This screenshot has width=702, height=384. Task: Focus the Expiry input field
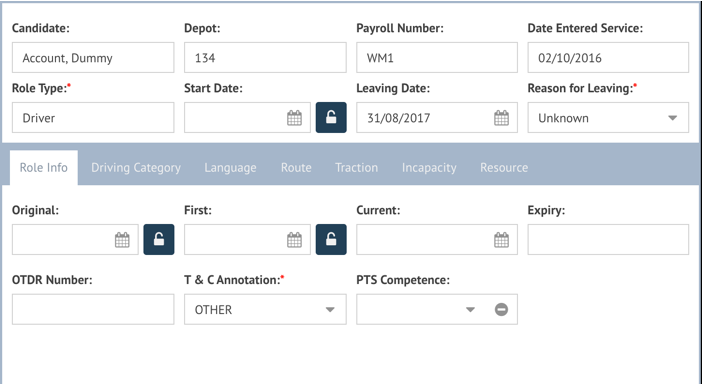pos(608,239)
